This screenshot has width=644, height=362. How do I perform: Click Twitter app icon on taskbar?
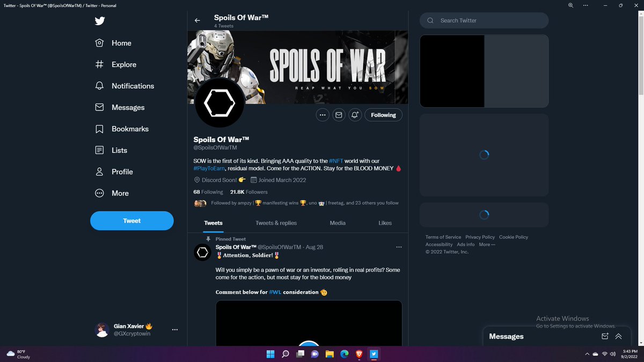pos(374,354)
